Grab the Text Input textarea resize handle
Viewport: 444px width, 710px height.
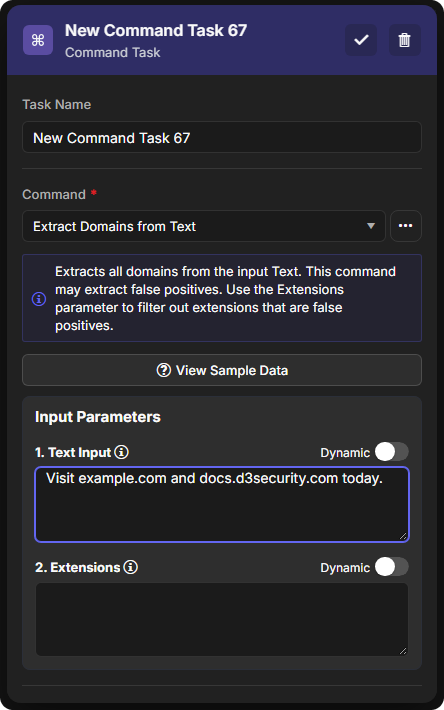(x=403, y=536)
